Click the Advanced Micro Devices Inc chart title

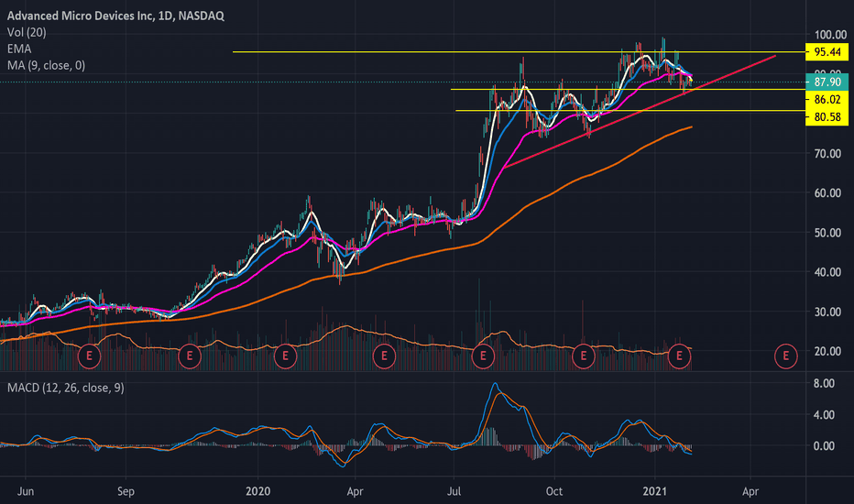click(x=115, y=16)
